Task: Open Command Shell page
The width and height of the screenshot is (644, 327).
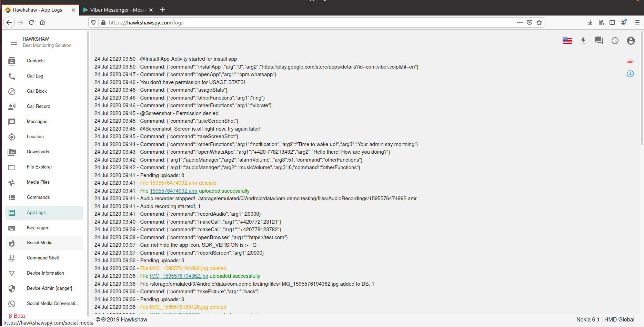Action: [44, 258]
